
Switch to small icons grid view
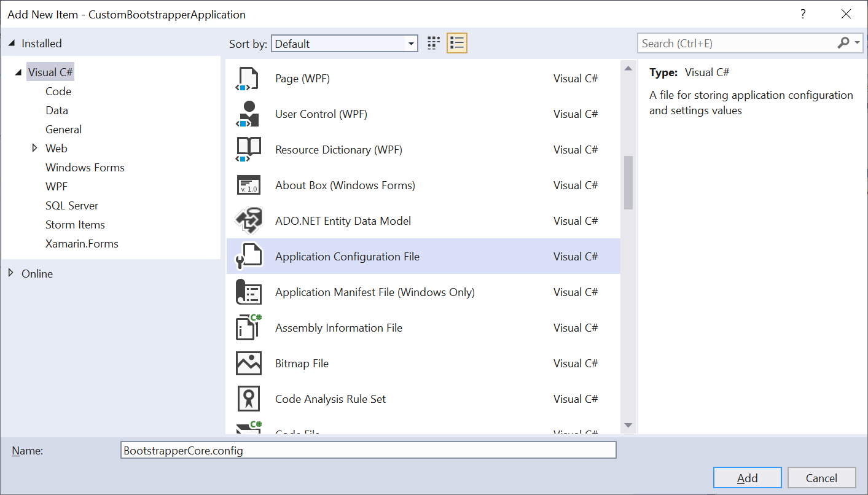pyautogui.click(x=434, y=43)
